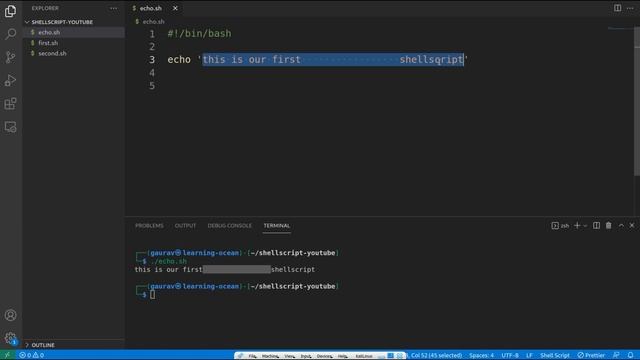This screenshot has height=360, width=640.
Task: Open echo.sh in the file explorer
Action: tap(49, 32)
